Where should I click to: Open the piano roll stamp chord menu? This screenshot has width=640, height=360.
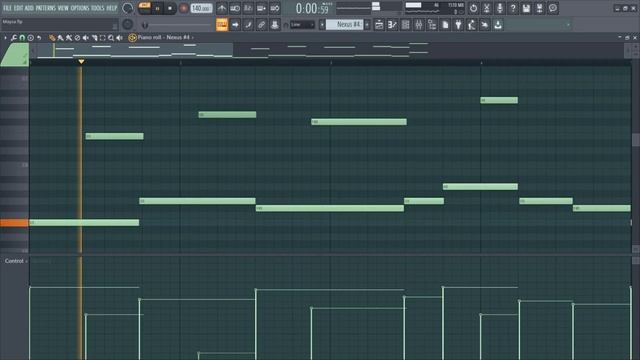click(x=31, y=38)
